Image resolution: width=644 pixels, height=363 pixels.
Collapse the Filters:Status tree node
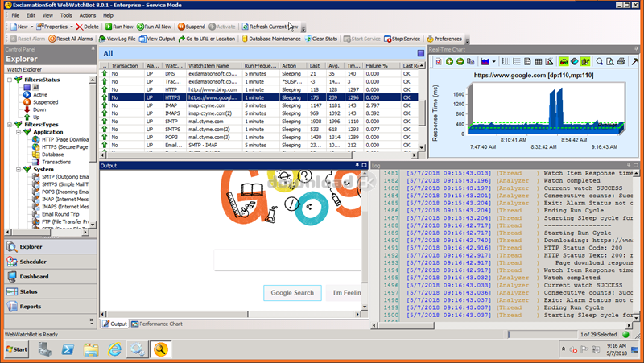point(10,80)
